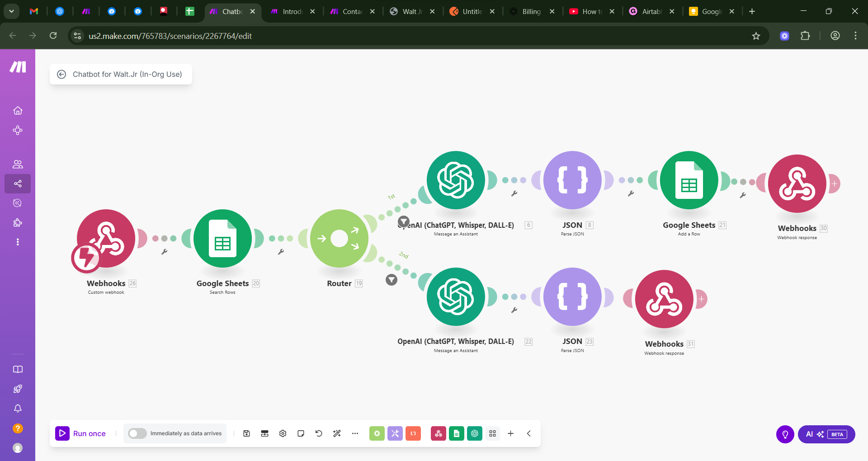The image size is (868, 461).
Task: Open the Google Sheets Add a Row module
Action: click(689, 180)
